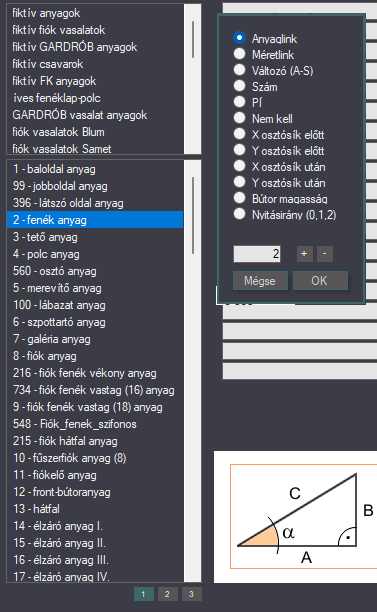Screen dimensions: 377x612
Task: Select '1 - baloldal anyag' row
Action: 95,169
